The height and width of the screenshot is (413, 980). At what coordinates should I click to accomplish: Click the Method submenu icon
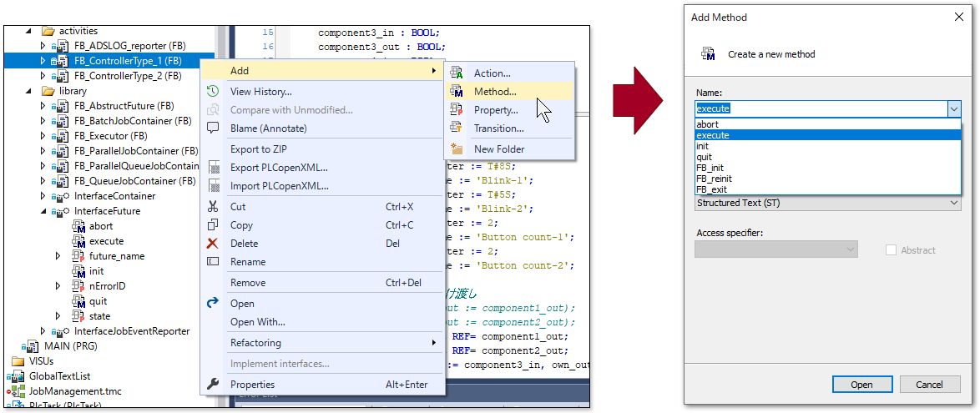(x=457, y=92)
